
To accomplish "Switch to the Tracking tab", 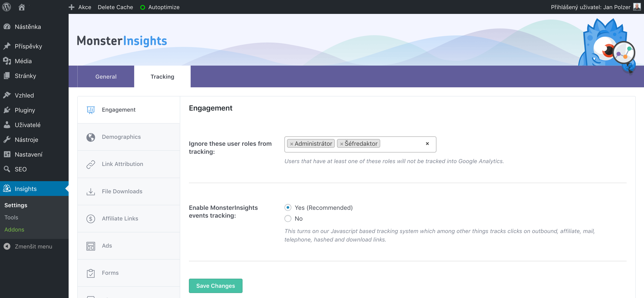I will (162, 76).
